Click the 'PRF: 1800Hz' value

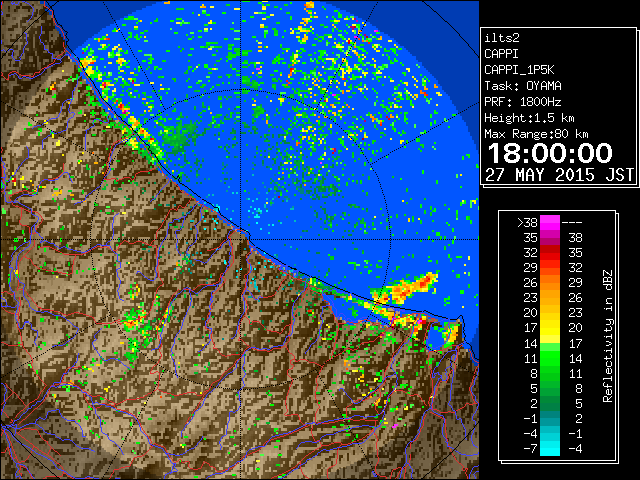pyautogui.click(x=523, y=102)
